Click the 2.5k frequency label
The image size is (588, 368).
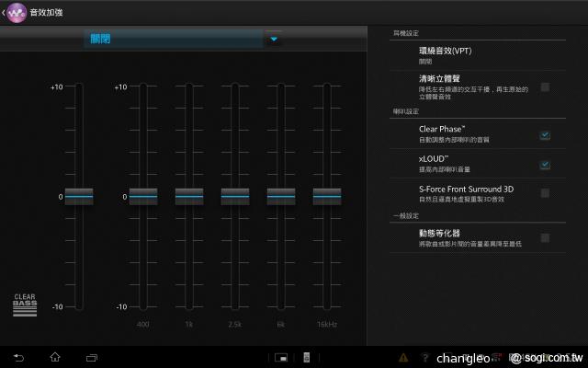(x=235, y=324)
